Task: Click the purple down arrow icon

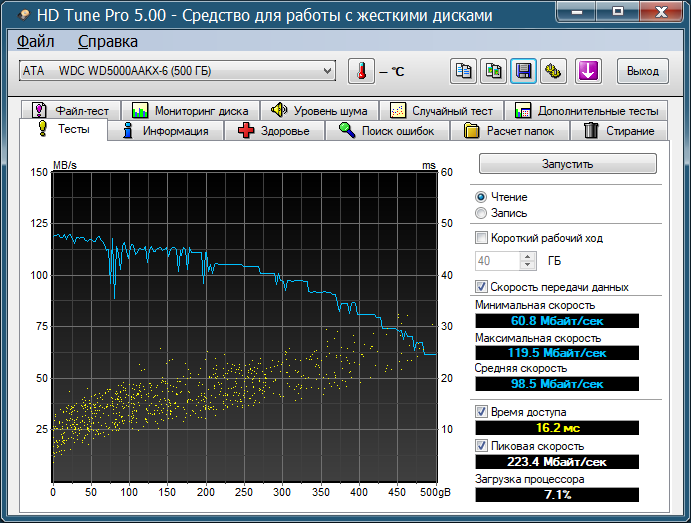Action: [x=588, y=71]
